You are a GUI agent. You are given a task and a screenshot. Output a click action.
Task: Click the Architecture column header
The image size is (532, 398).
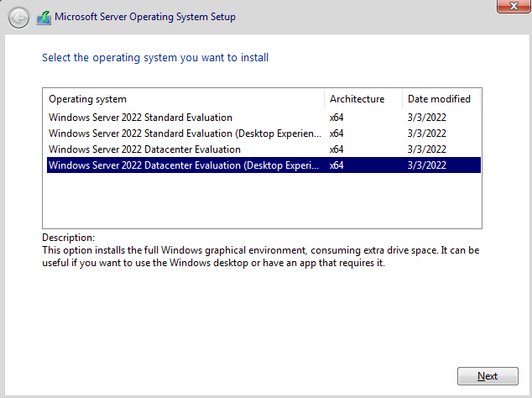click(363, 99)
